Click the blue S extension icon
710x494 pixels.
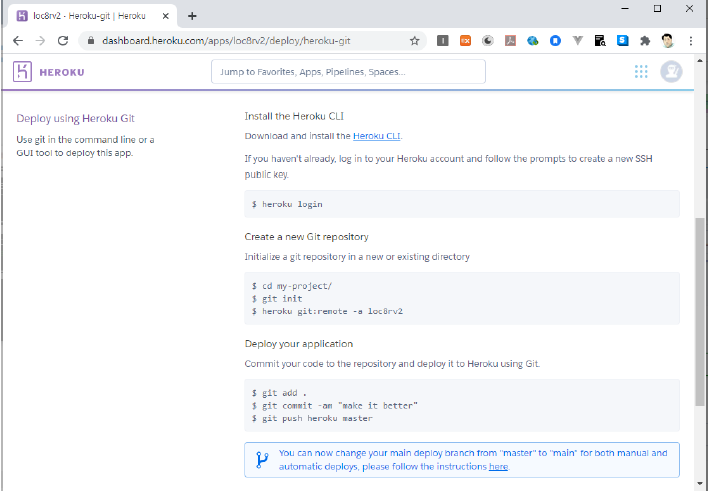click(x=623, y=41)
